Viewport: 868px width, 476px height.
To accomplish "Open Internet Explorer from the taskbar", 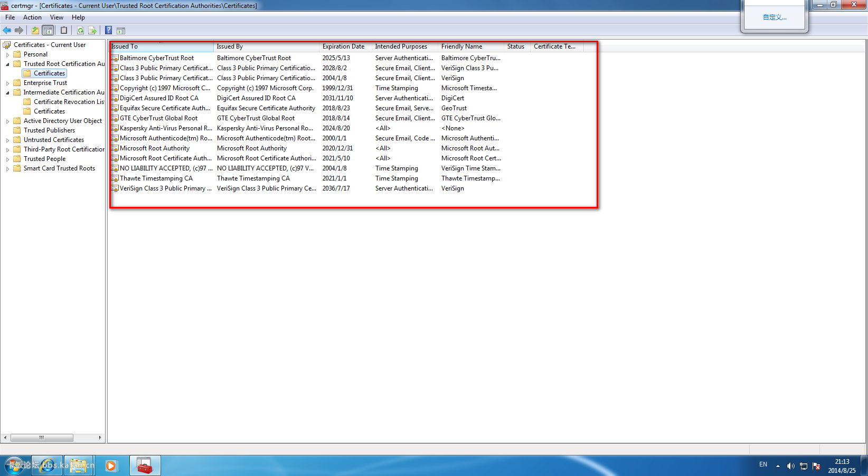I will point(47,465).
